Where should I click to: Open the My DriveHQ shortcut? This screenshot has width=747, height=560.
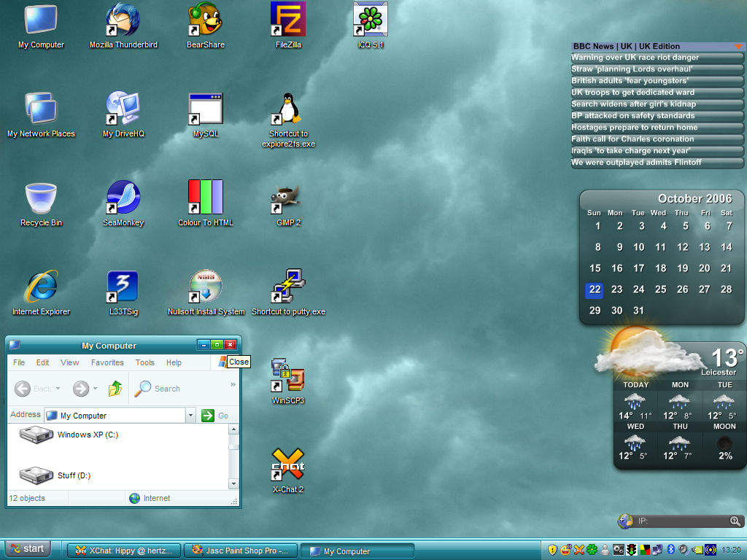tap(123, 114)
